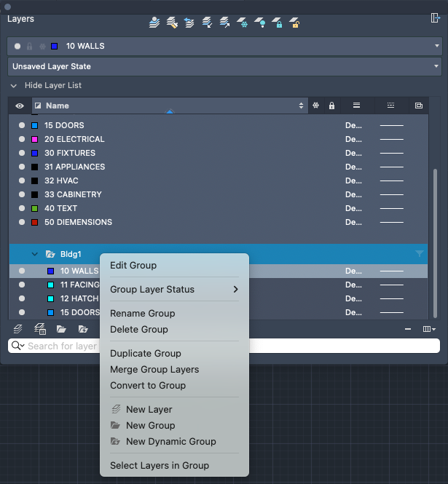Click the Lock Layer cyan padlock icon
Image resolution: width=448 pixels, height=484 pixels.
click(277, 23)
